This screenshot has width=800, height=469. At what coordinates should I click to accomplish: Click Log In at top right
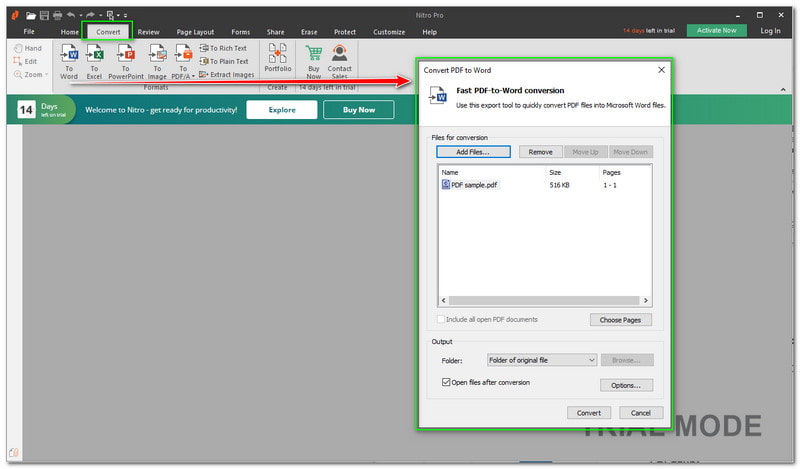coord(770,31)
